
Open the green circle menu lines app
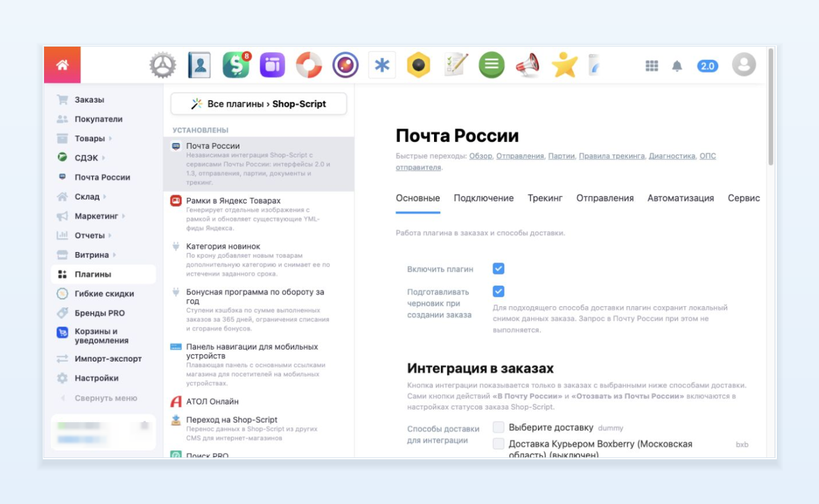(x=491, y=65)
